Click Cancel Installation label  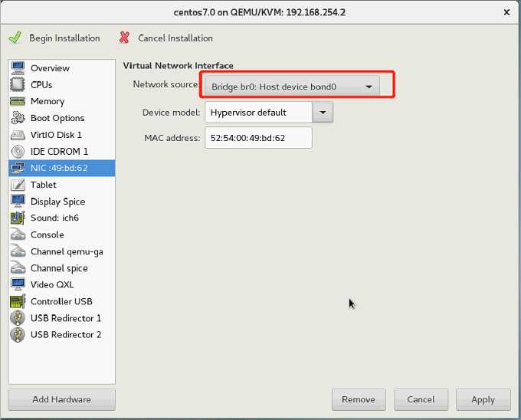point(175,38)
